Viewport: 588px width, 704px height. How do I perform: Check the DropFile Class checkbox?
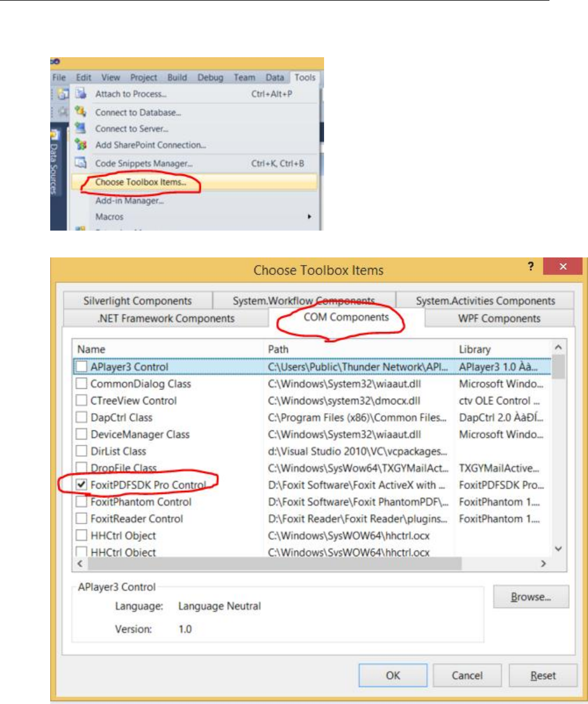pyautogui.click(x=81, y=468)
